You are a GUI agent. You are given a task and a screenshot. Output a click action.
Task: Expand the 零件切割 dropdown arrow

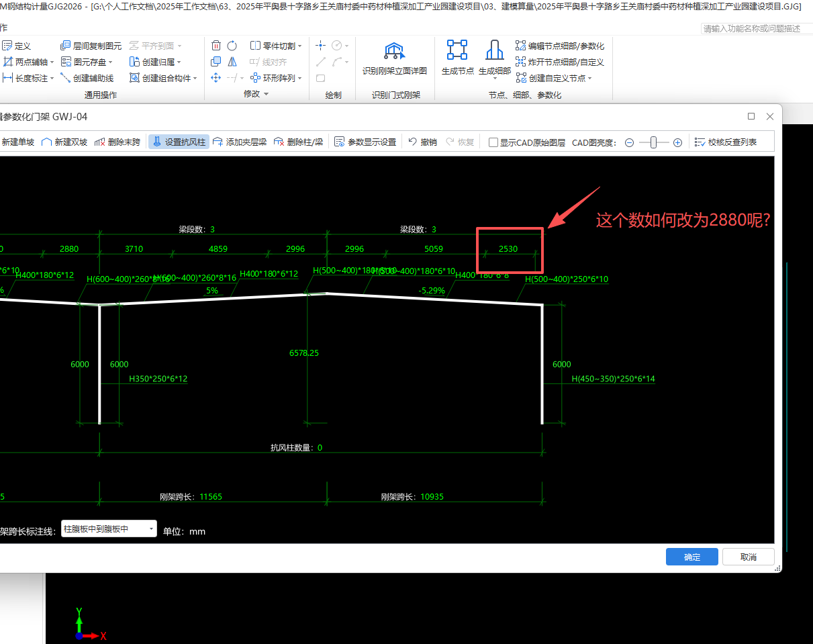[x=299, y=46]
